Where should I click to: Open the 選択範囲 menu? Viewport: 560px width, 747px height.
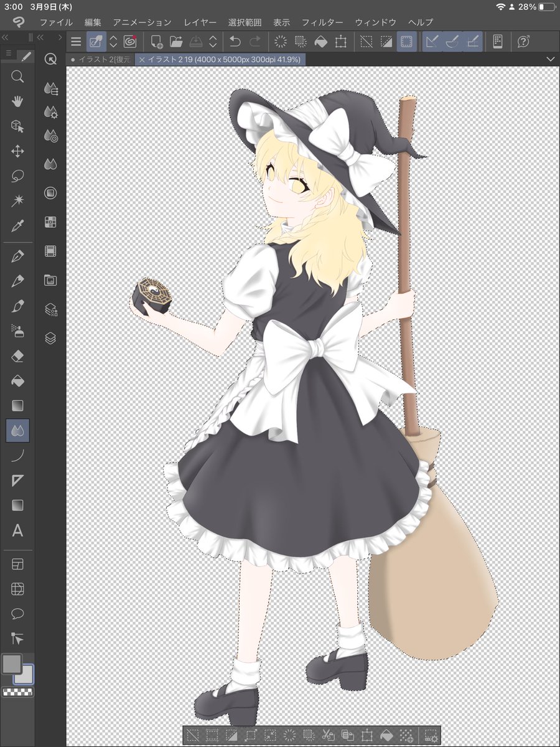point(245,22)
